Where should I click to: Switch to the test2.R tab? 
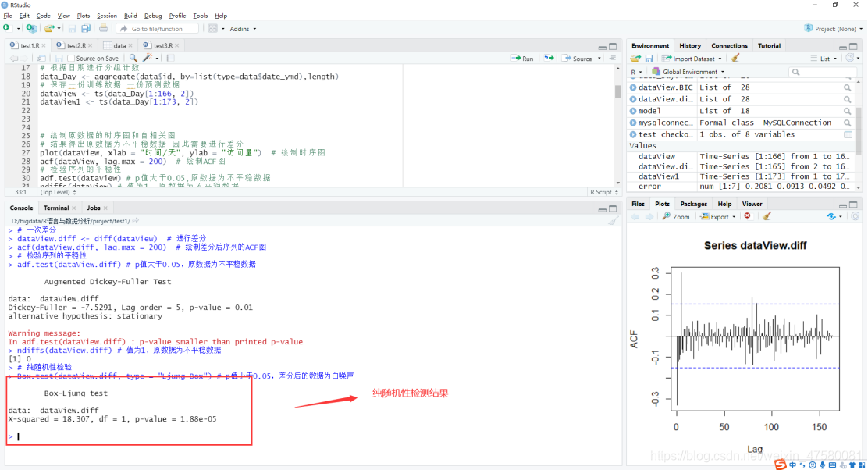pyautogui.click(x=76, y=45)
